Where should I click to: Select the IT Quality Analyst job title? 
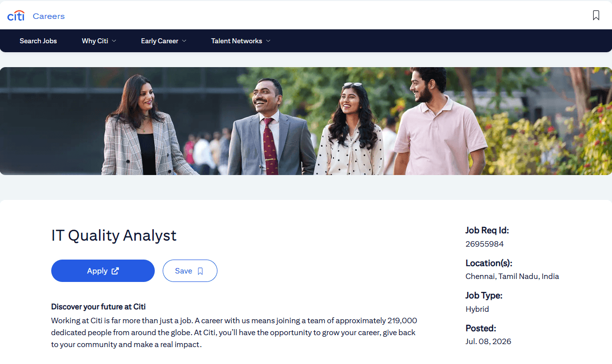(114, 235)
